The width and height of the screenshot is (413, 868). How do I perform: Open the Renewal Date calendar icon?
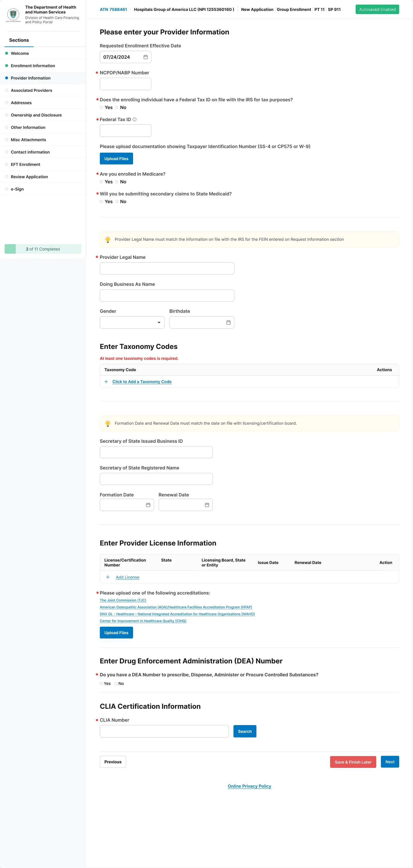click(x=207, y=505)
